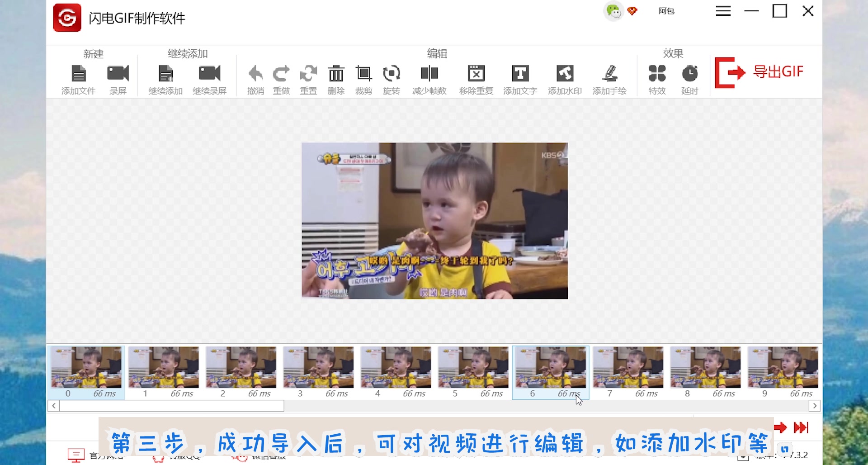
Task: Click the 继续添加 (continue adding) icon
Action: pyautogui.click(x=165, y=74)
